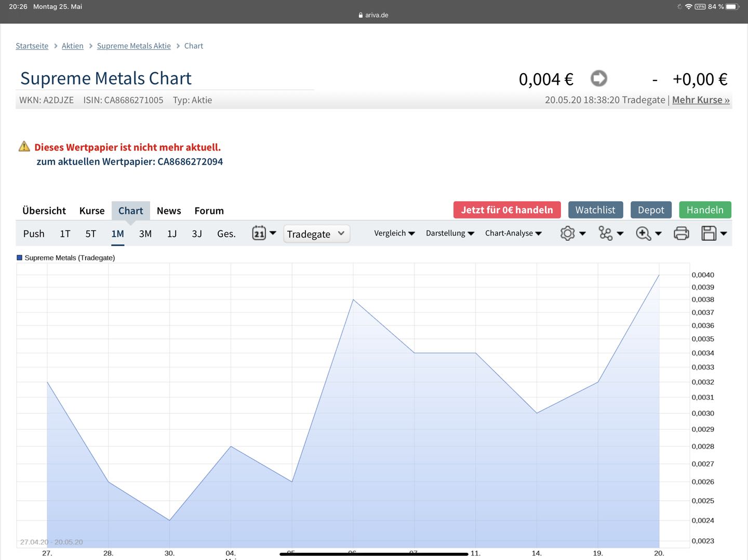Click the printer icon

(x=681, y=234)
